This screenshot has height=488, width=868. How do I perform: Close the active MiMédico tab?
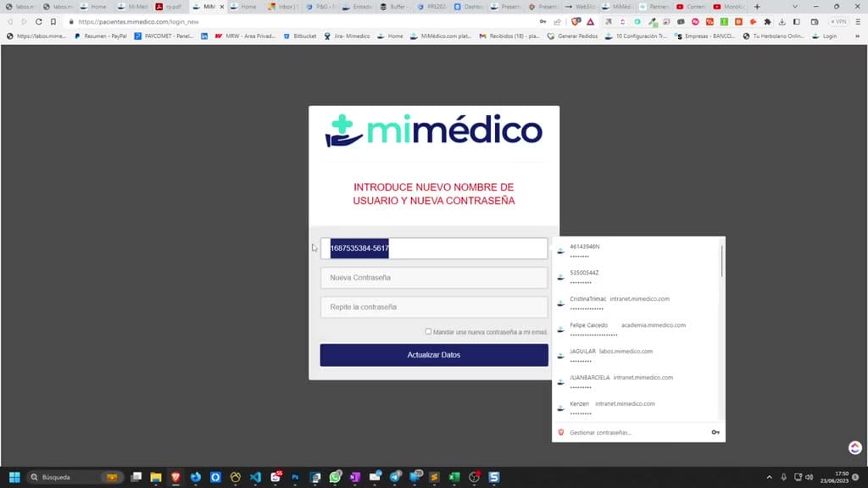click(x=222, y=7)
